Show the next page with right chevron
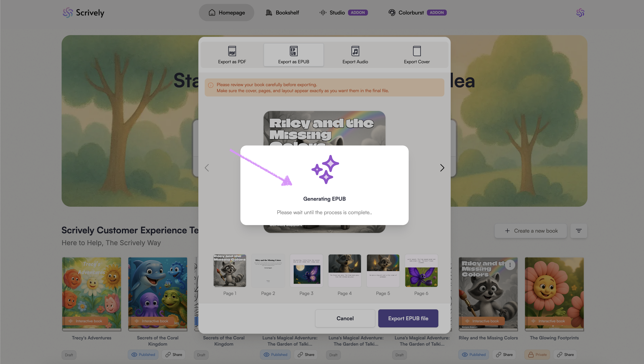644x364 pixels. pos(442,167)
